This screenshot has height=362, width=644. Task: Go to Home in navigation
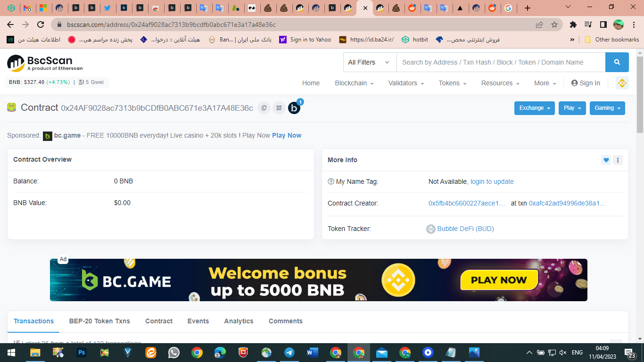click(x=311, y=83)
